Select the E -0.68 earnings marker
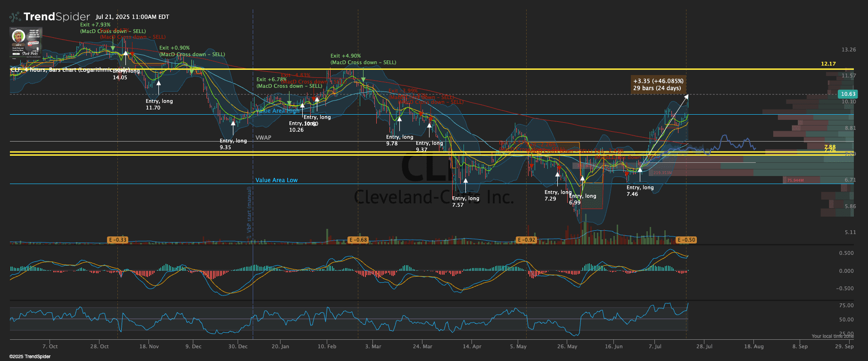 pyautogui.click(x=358, y=240)
